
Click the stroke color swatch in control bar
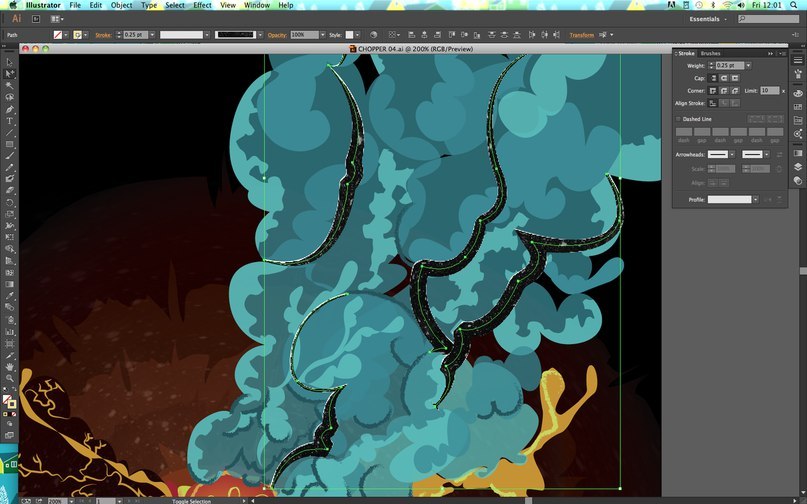[78, 34]
